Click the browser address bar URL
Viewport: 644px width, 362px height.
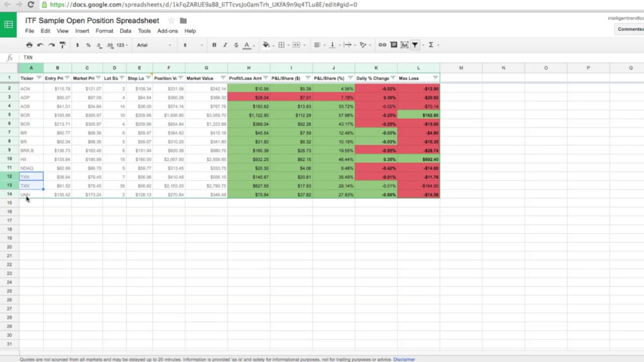pyautogui.click(x=204, y=4)
